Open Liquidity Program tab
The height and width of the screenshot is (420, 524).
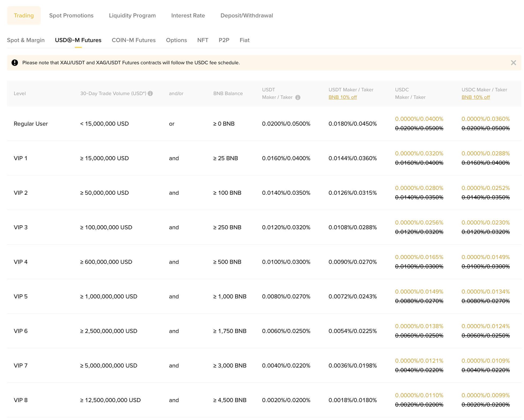[x=132, y=16]
